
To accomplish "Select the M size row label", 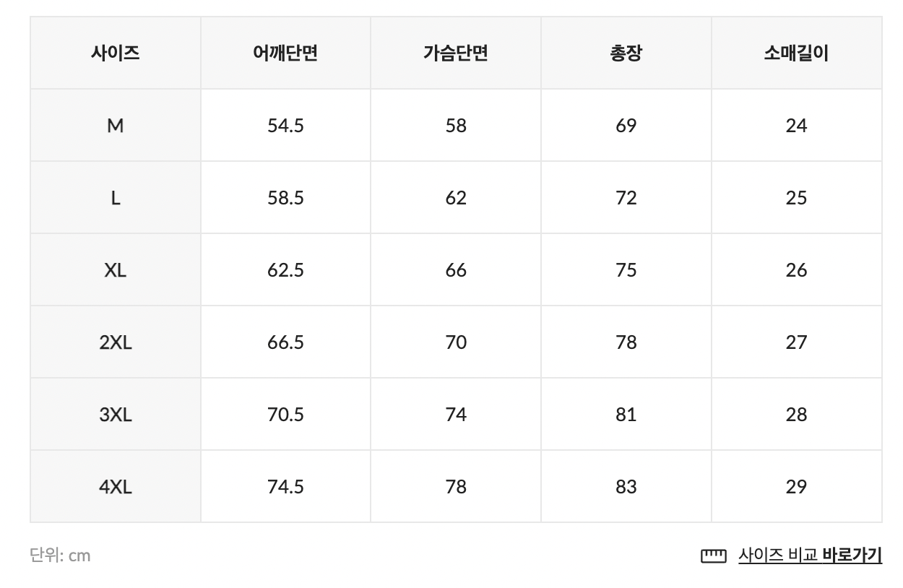I will pos(116,126).
